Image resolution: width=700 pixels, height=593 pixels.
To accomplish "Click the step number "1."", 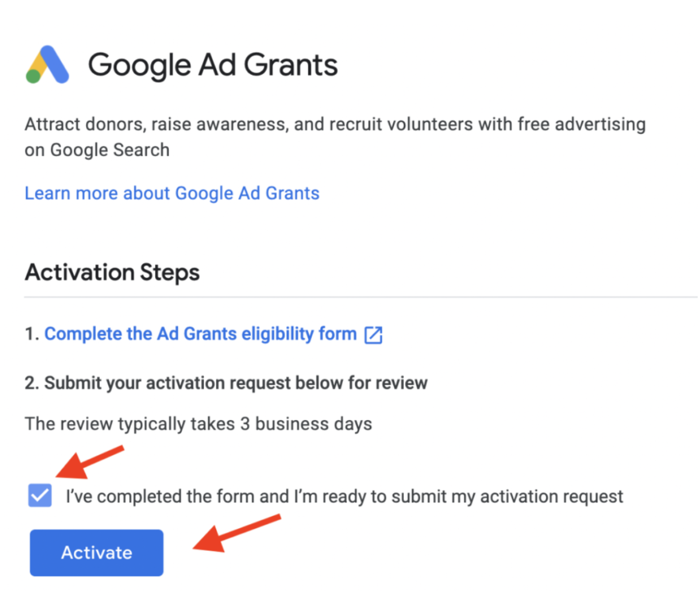I will (32, 334).
